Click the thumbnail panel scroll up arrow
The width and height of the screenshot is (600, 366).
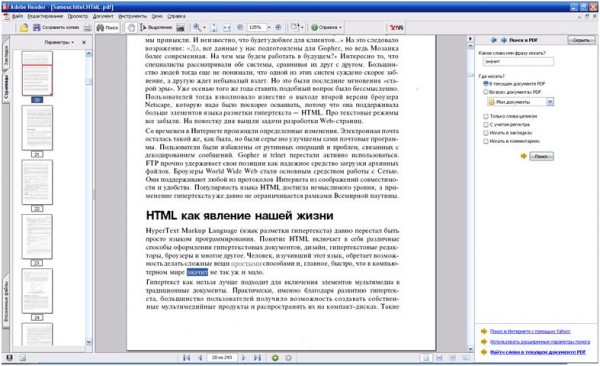[x=89, y=54]
